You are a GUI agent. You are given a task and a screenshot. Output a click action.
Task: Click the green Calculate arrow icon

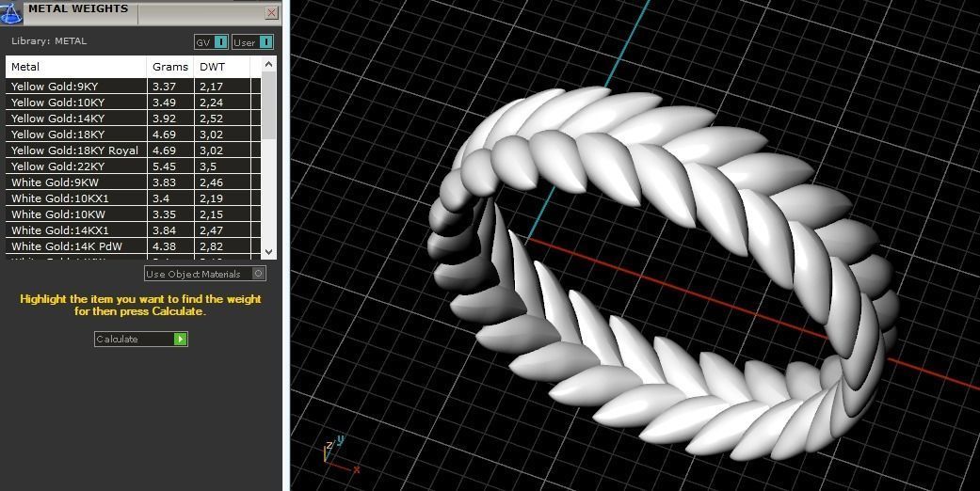(180, 340)
